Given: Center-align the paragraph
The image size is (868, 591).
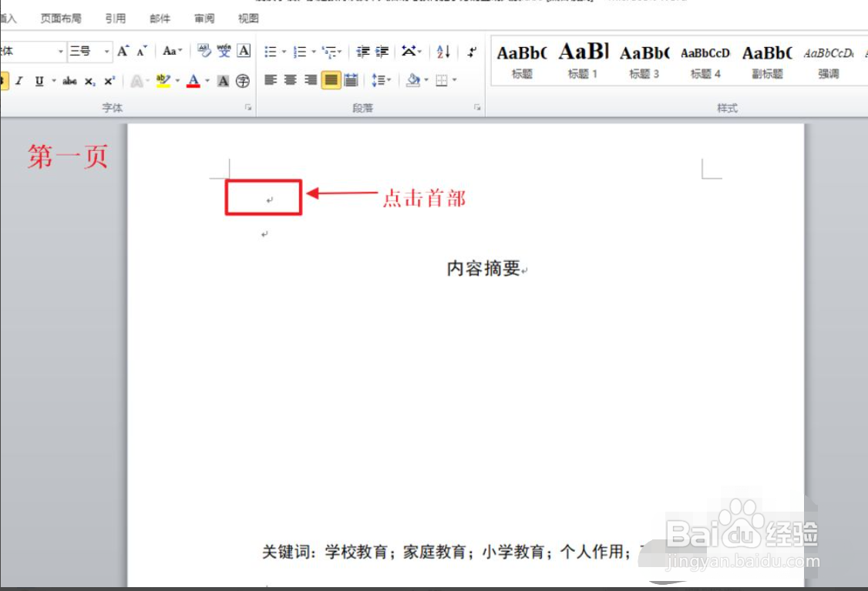Looking at the screenshot, I should coord(291,80).
